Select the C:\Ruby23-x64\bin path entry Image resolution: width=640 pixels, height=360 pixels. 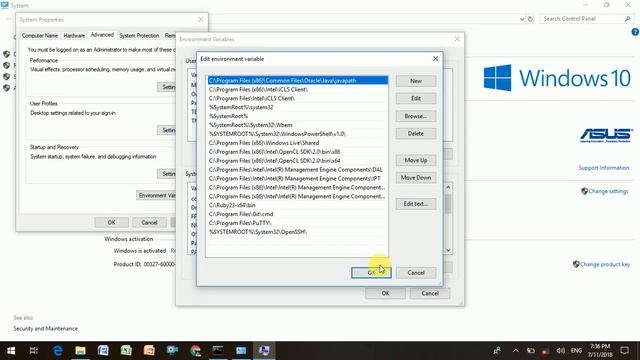297,205
